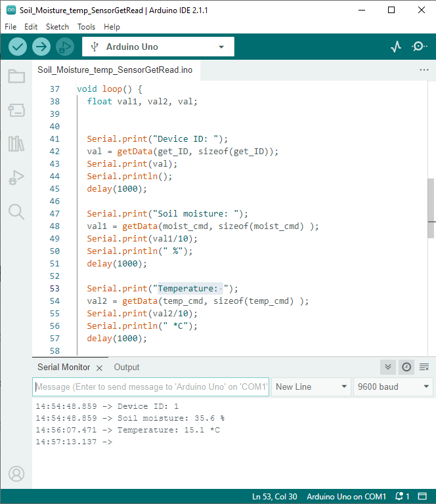
Task: Click the '14:57:13.137 ->' output line
Action: click(74, 442)
